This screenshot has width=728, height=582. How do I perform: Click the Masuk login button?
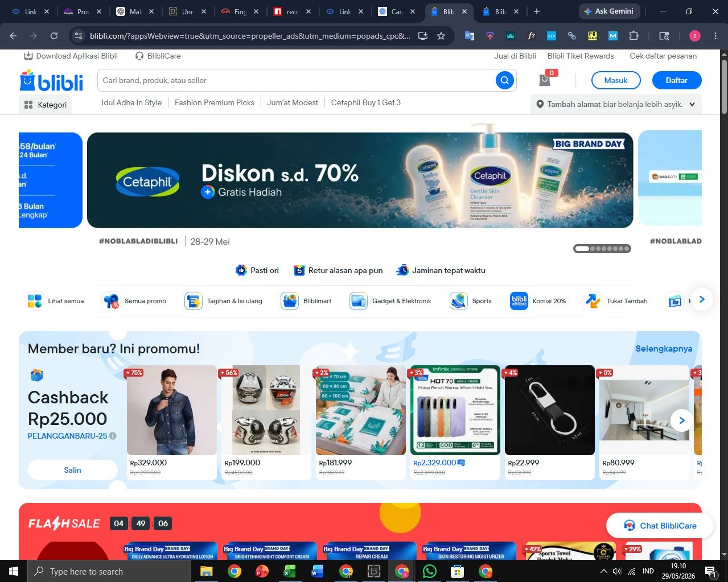616,80
